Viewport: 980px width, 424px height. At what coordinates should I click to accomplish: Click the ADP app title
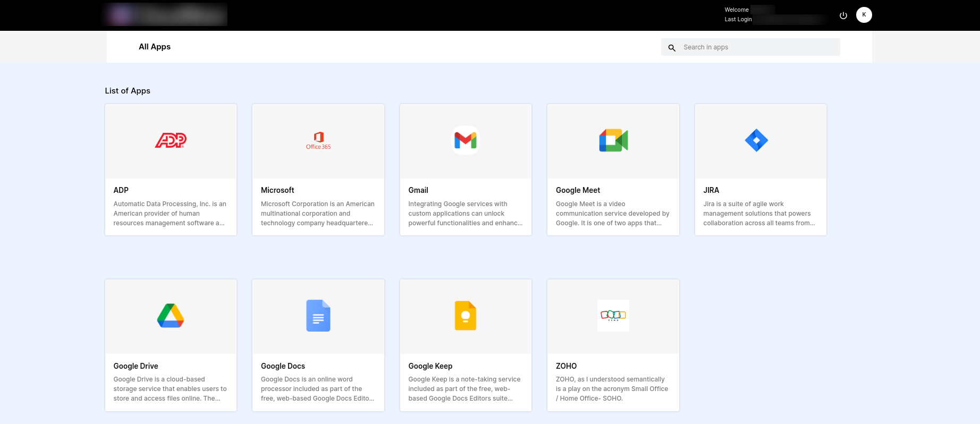click(x=121, y=190)
